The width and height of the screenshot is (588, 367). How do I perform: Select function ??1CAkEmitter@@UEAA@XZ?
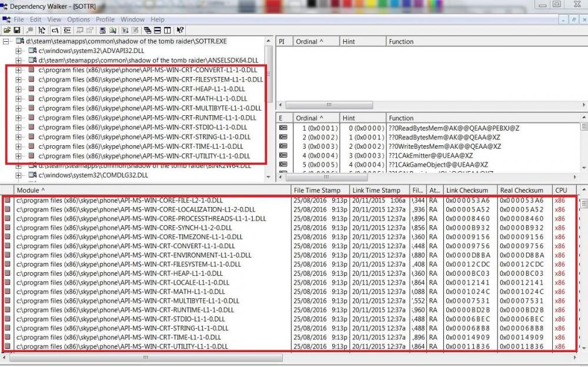point(430,155)
